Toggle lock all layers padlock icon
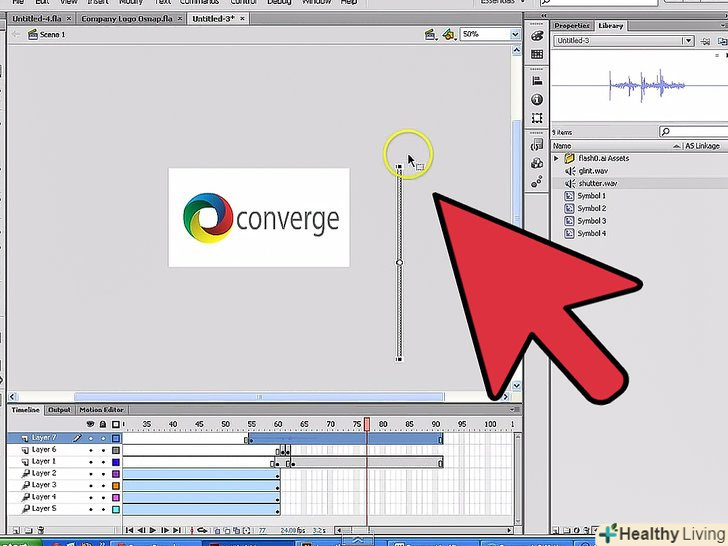 103,424
